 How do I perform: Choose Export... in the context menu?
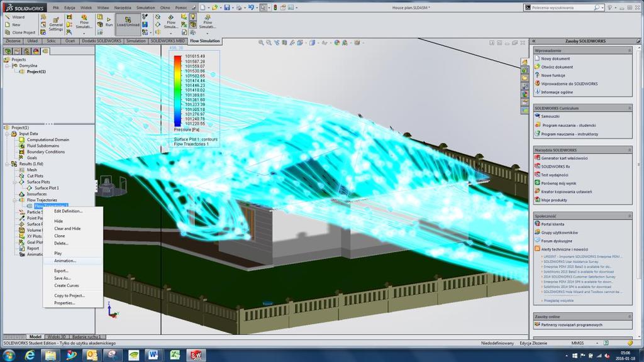[x=61, y=271]
